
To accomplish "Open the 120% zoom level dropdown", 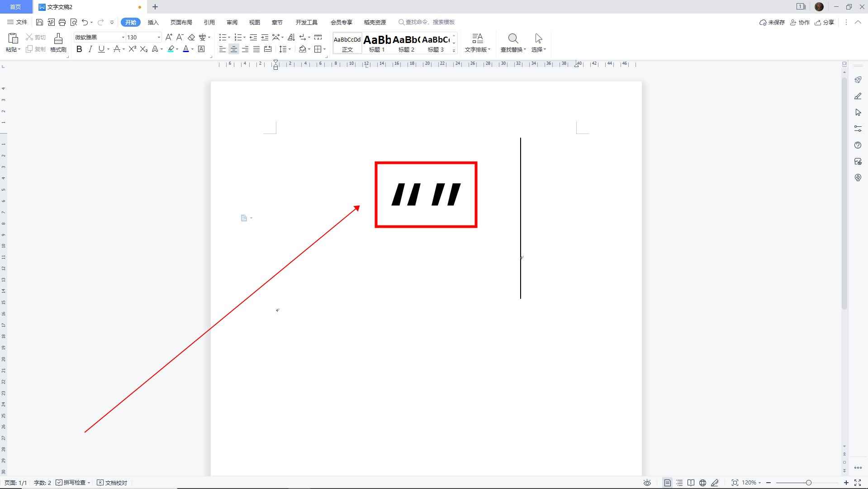I will 751,483.
